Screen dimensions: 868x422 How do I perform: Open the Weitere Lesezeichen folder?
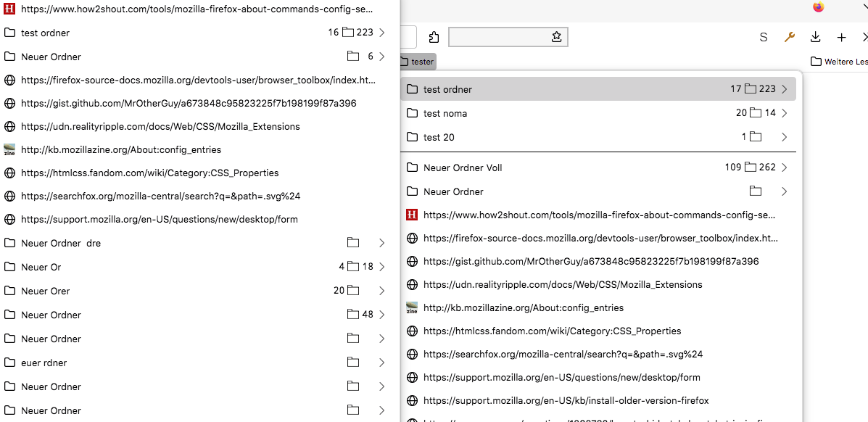pos(839,62)
